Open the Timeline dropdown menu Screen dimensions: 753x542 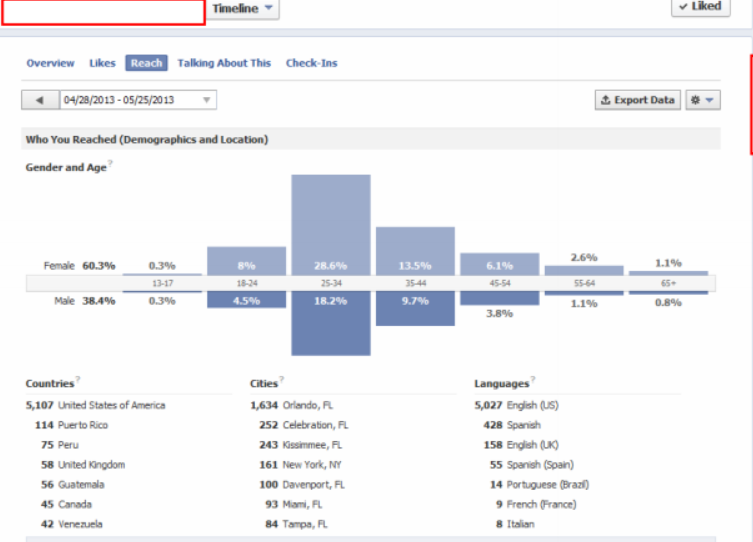243,9
